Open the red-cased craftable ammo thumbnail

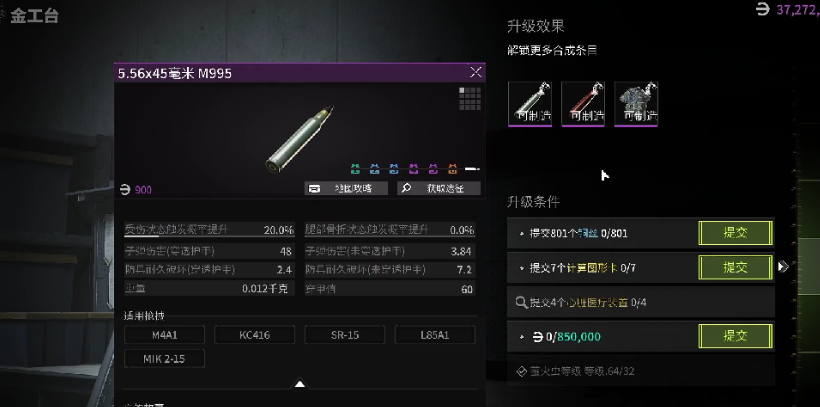[x=583, y=104]
